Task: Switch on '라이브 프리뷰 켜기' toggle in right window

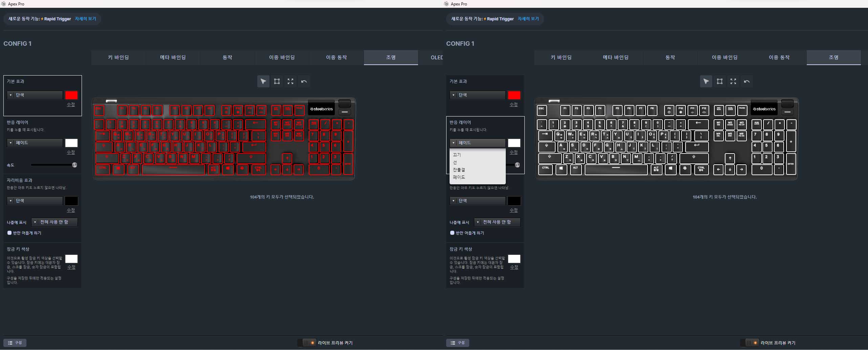Action: (750, 343)
